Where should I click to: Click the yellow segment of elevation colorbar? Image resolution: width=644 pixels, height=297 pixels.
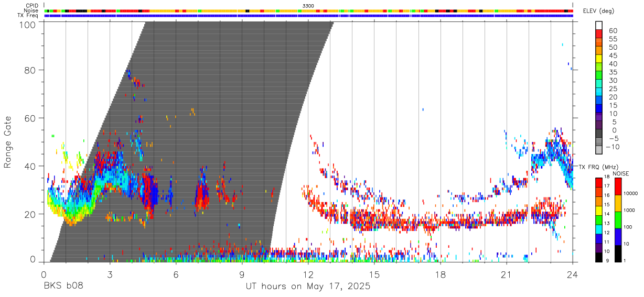coord(599,58)
